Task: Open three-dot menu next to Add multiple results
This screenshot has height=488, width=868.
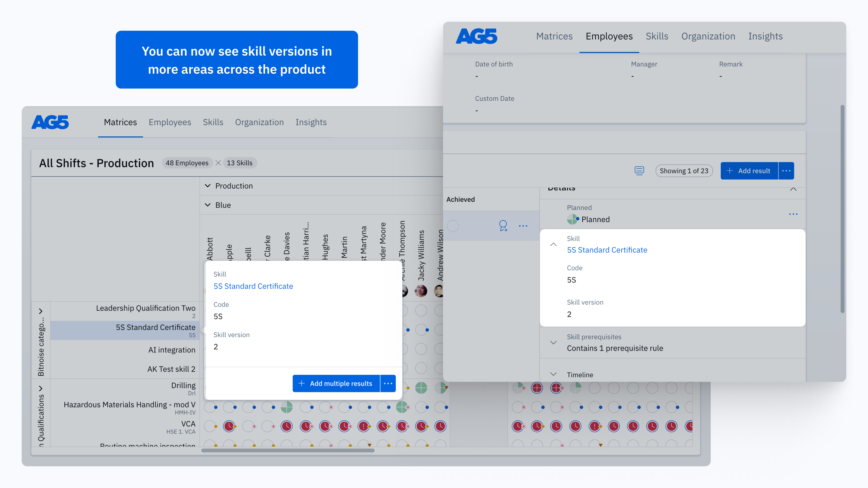Action: click(x=388, y=383)
